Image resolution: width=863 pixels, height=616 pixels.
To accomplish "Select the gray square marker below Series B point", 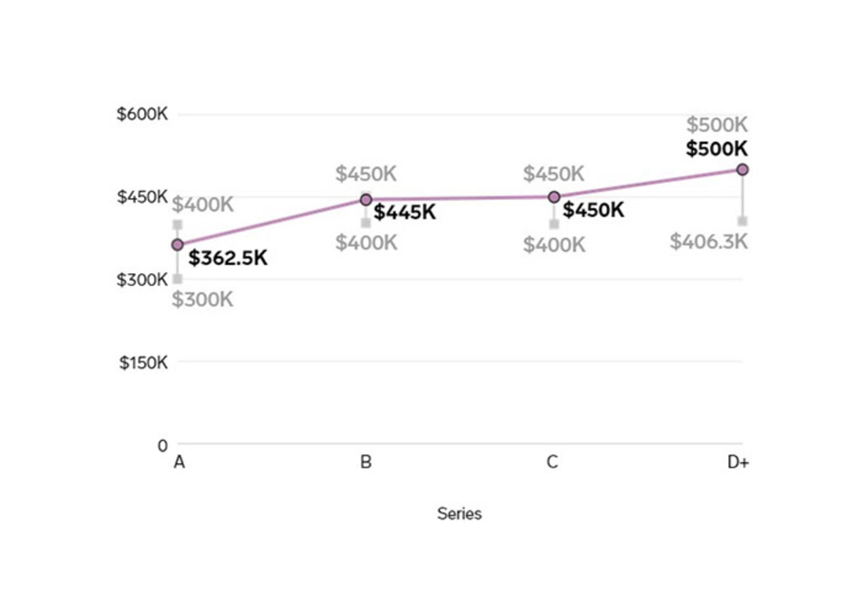I will click(366, 223).
